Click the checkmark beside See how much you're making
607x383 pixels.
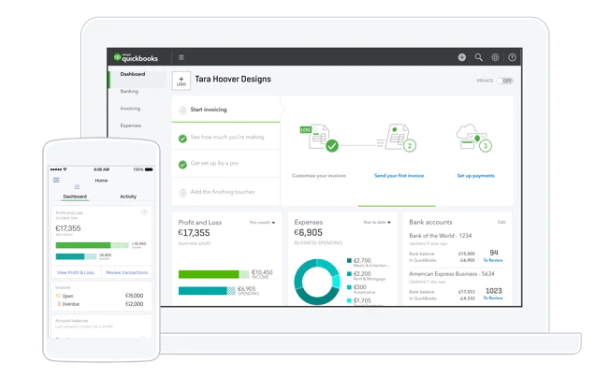pyautogui.click(x=182, y=138)
